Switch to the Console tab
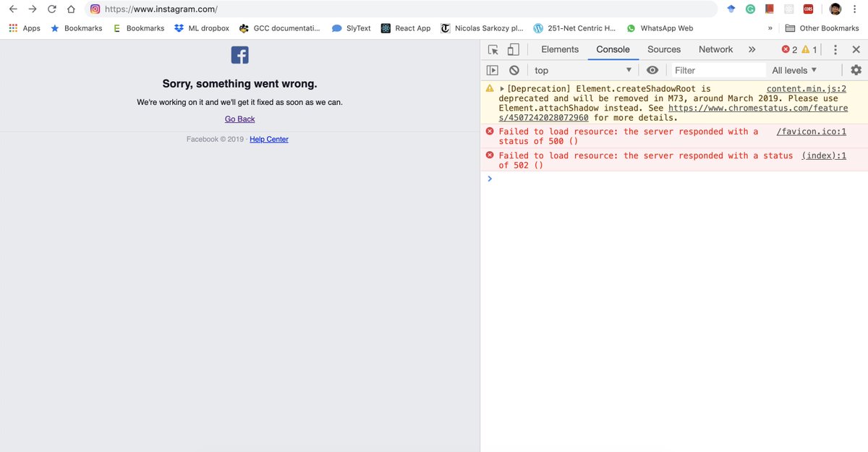Viewport: 868px width, 452px height. pyautogui.click(x=613, y=49)
